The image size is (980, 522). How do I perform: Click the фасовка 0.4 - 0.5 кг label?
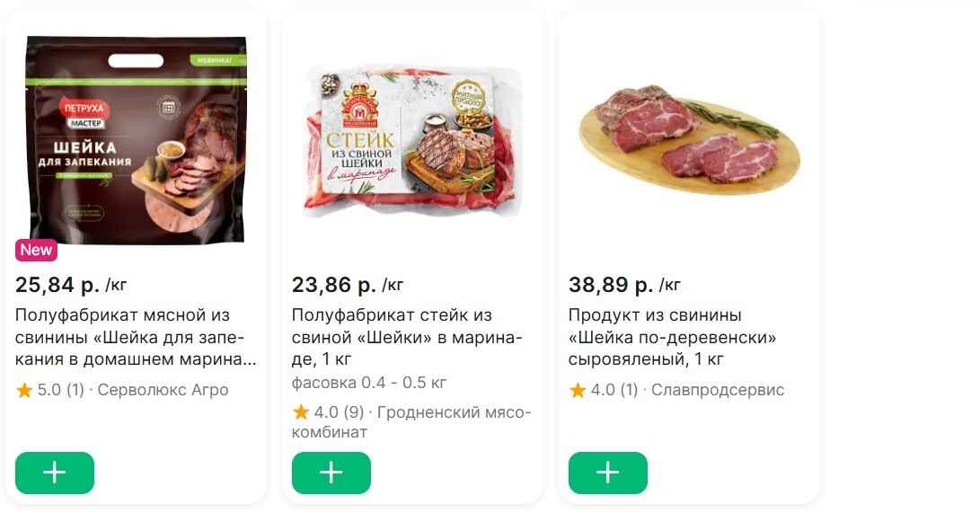pos(369,383)
